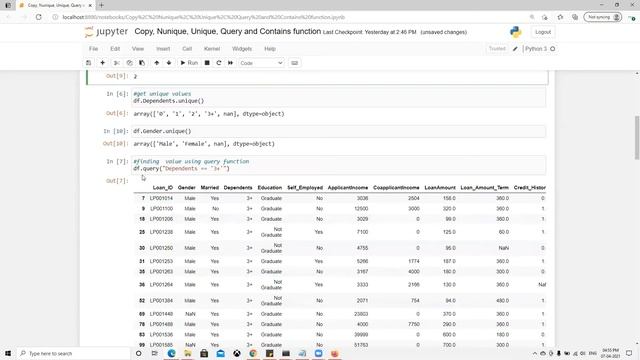The height and width of the screenshot is (360, 640).
Task: Restart kernel and run all fast-forward icon
Action: 231,63
